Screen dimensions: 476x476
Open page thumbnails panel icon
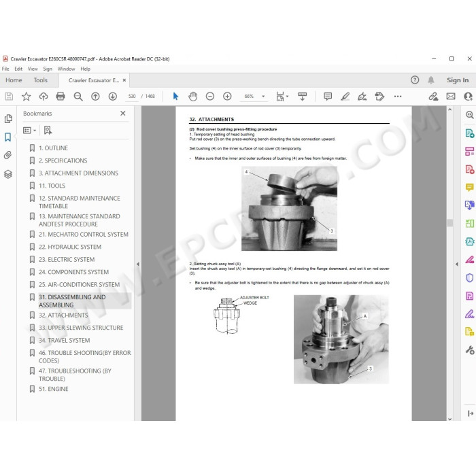pyautogui.click(x=8, y=119)
